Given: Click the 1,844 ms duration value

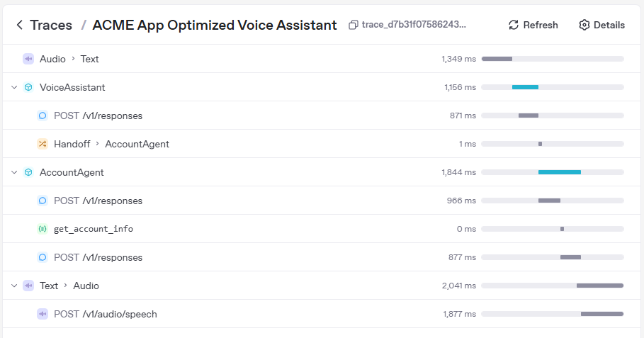Looking at the screenshot, I should (459, 172).
